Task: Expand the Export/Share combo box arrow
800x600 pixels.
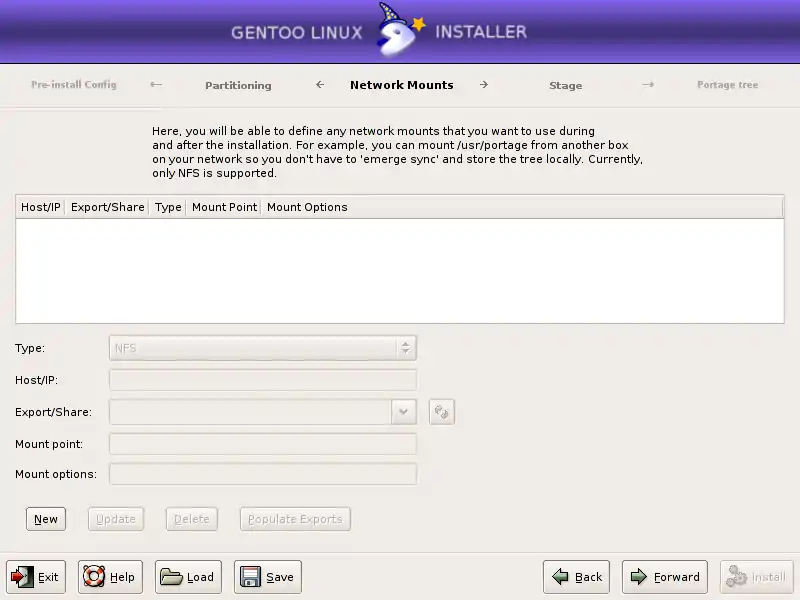Action: [403, 412]
